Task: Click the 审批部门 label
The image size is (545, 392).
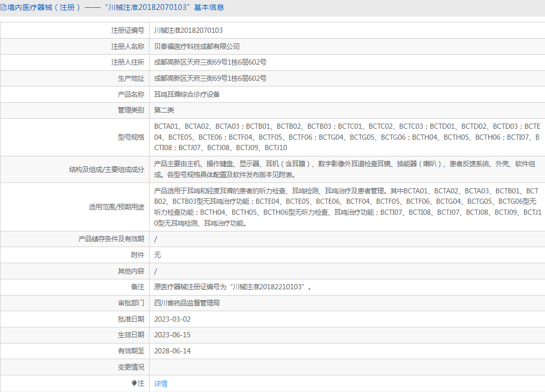Action: point(131,303)
